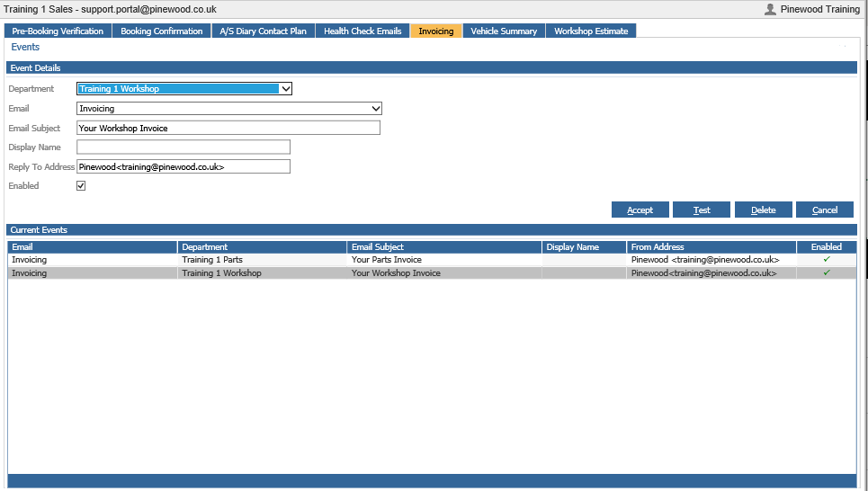Click the Delete button

(764, 210)
